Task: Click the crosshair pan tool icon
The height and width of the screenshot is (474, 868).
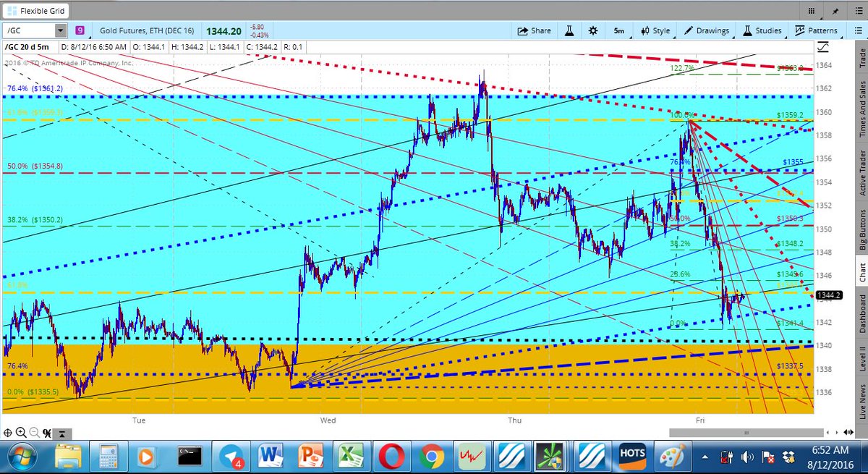Action: [8, 433]
